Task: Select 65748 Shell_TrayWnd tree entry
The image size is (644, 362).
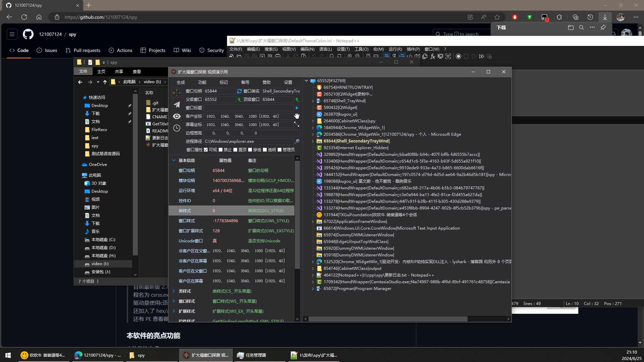Action: [344, 101]
